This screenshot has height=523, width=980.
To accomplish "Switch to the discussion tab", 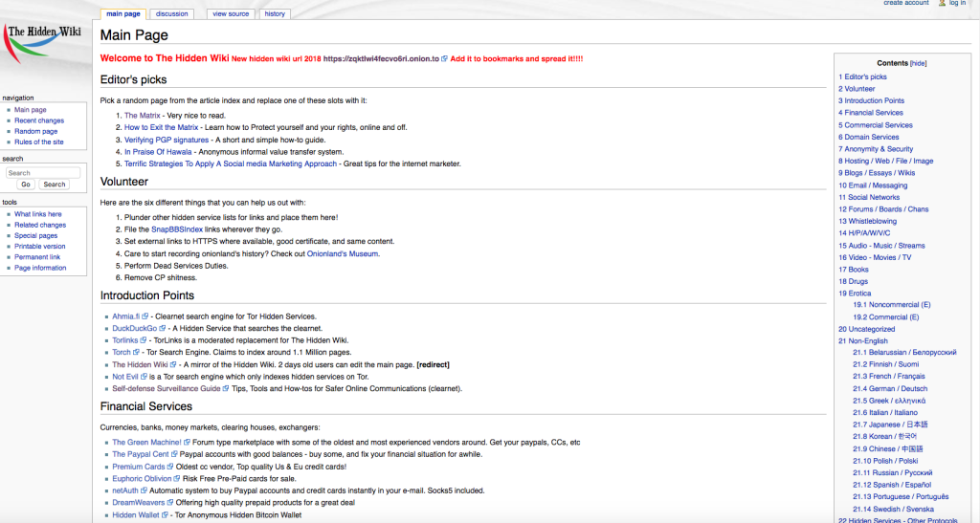I will [x=172, y=13].
